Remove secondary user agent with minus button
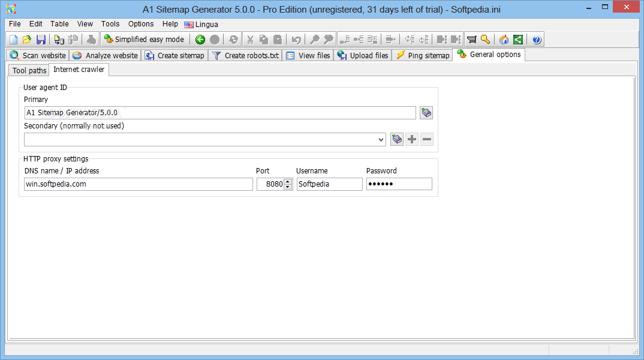Viewport: 644px width, 360px height. coord(427,139)
